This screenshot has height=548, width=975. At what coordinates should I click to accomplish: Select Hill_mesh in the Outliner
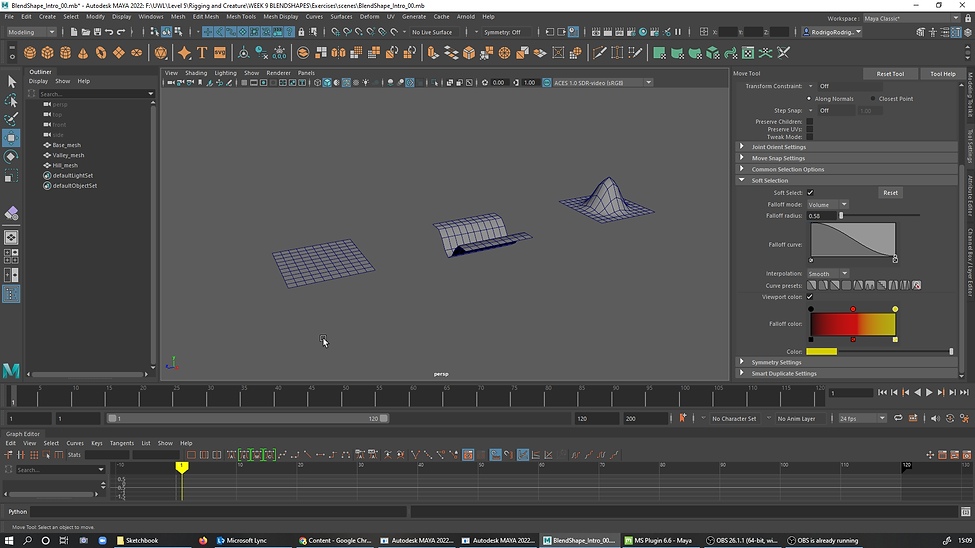[65, 165]
